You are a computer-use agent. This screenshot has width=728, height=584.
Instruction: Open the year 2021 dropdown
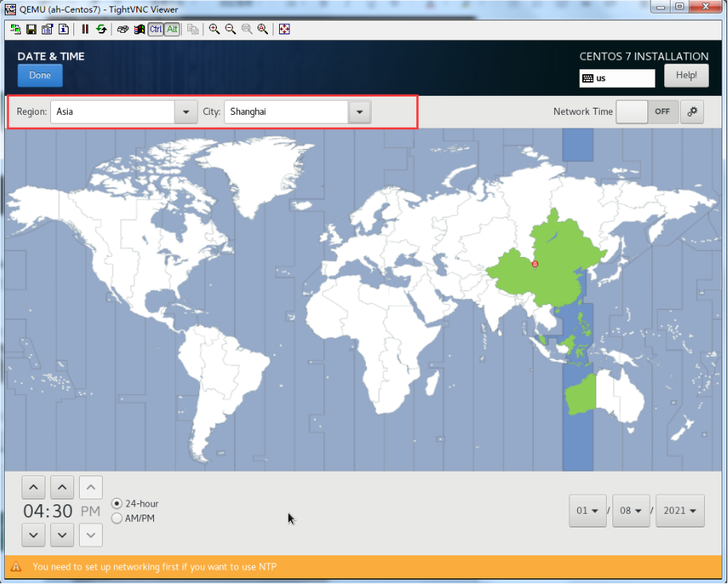(x=679, y=511)
